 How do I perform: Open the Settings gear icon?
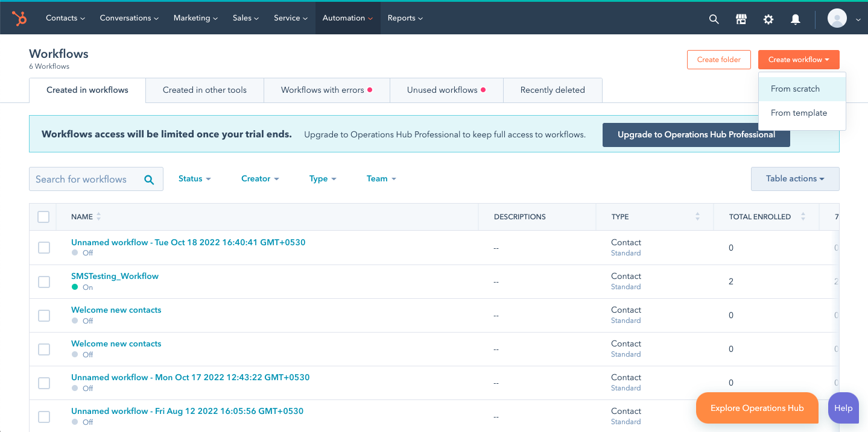[768, 19]
